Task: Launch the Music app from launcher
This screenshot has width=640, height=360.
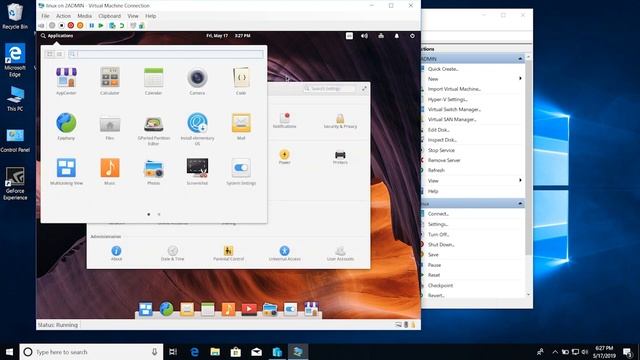Action: pyautogui.click(x=110, y=172)
